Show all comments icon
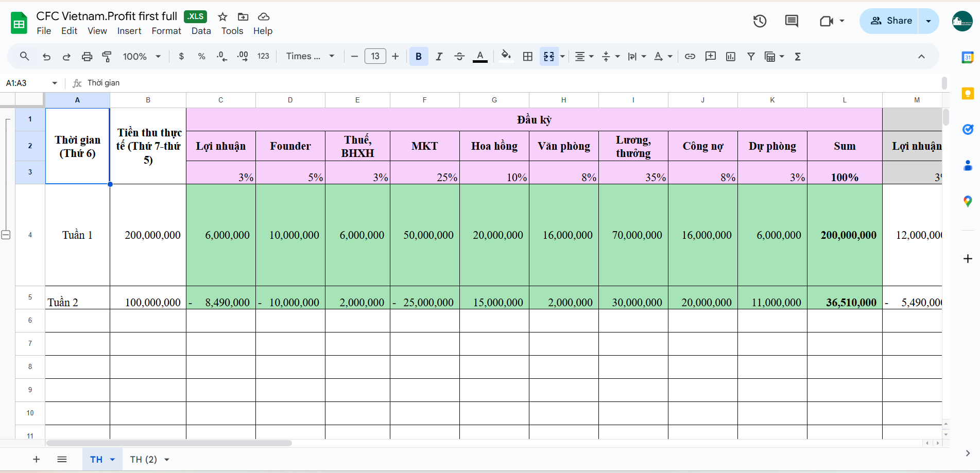 coord(792,21)
